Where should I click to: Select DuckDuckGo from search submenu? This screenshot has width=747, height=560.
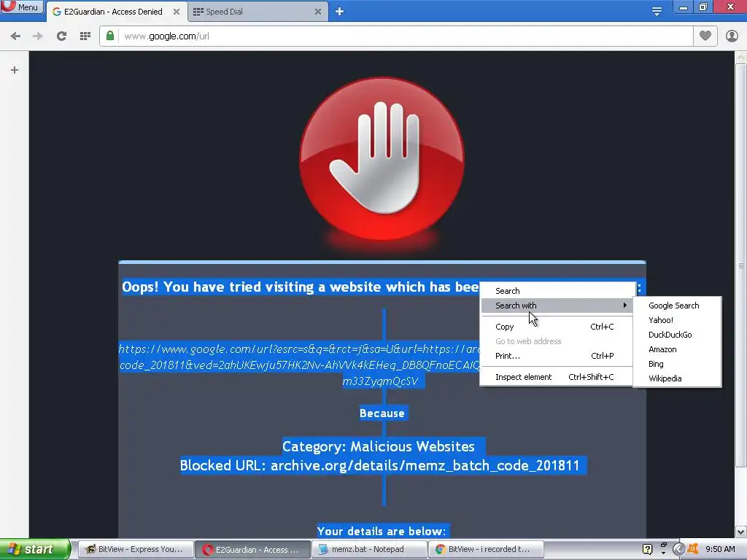point(677,335)
